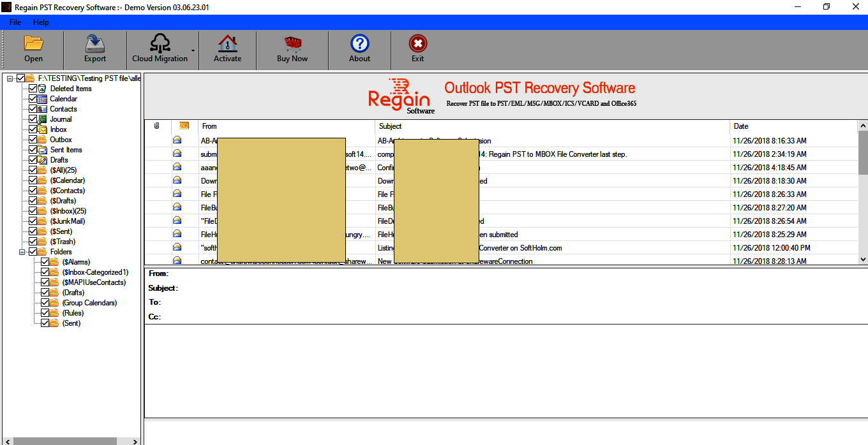Click the About question mark icon
The height and width of the screenshot is (445, 868).
[x=360, y=43]
